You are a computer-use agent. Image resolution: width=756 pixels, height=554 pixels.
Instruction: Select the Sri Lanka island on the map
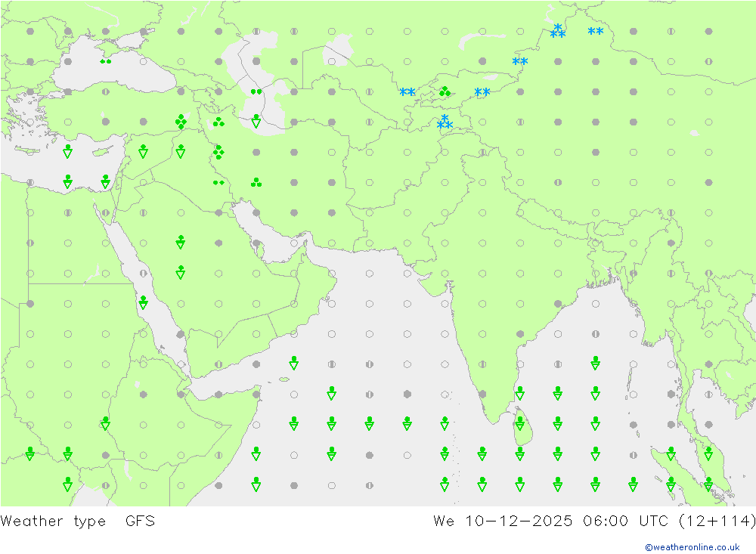tap(522, 435)
